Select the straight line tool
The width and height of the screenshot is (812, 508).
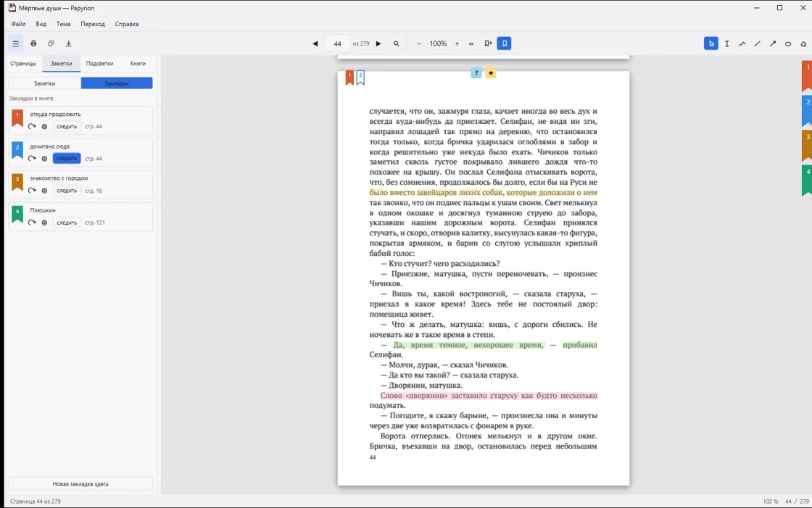[757, 44]
